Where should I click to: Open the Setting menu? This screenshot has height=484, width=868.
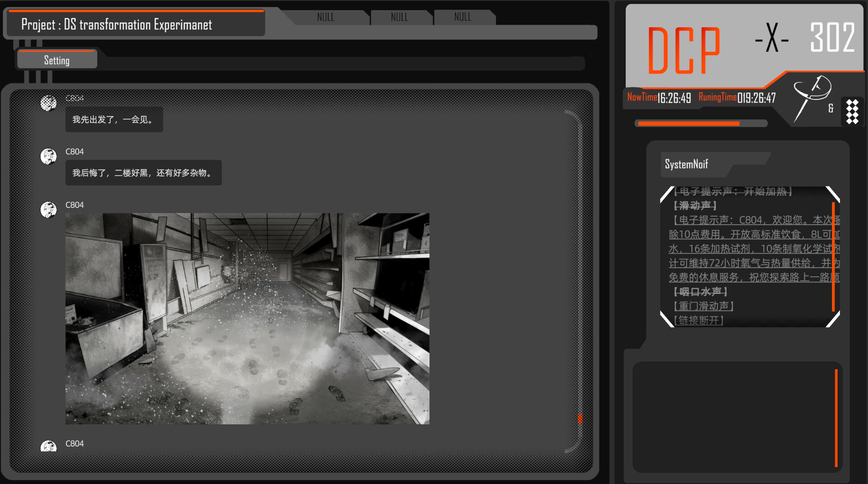click(x=57, y=60)
